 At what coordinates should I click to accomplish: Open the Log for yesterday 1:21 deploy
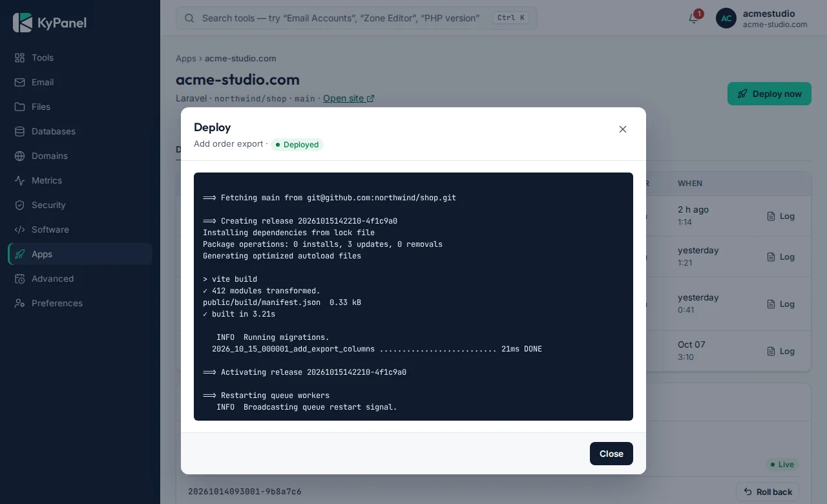pyautogui.click(x=780, y=257)
